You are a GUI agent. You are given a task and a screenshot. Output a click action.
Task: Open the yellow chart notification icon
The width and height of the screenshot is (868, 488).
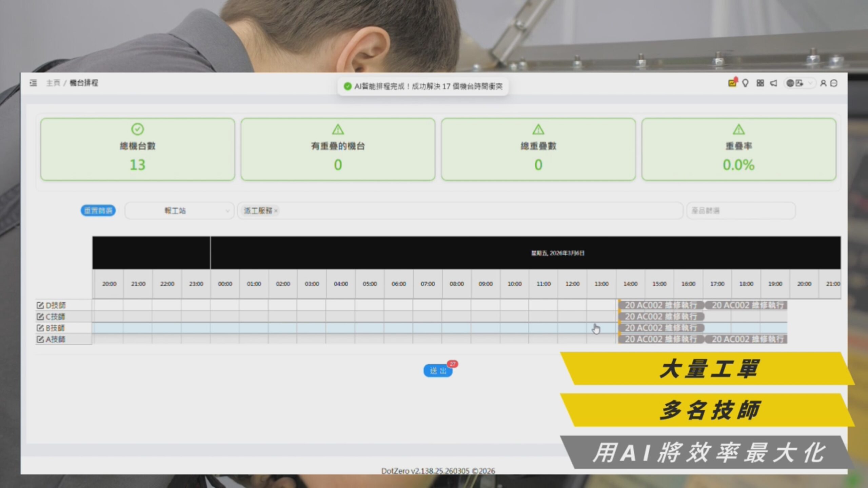click(732, 83)
